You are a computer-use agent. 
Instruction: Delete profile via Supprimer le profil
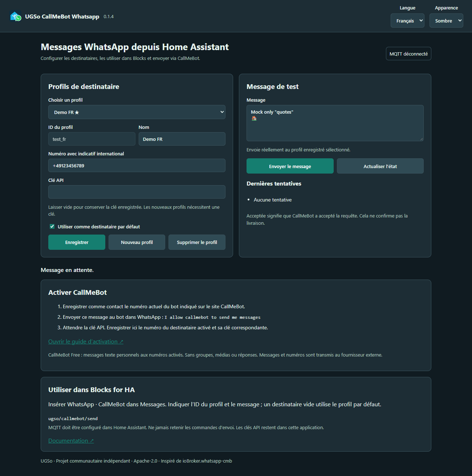pyautogui.click(x=197, y=242)
